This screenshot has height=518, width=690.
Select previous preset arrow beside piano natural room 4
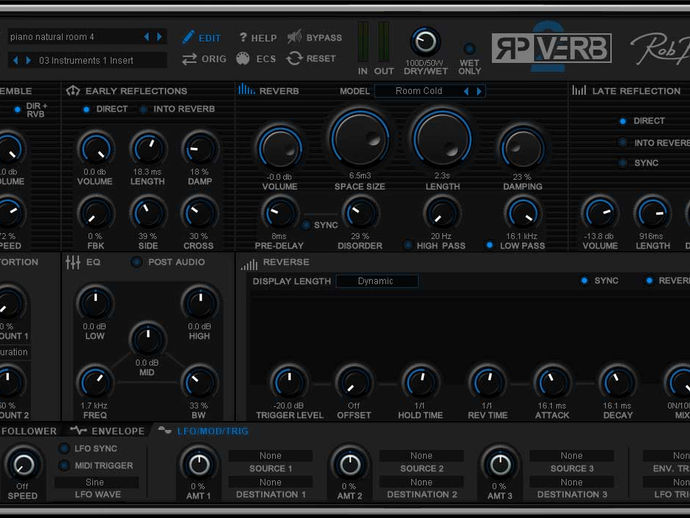(147, 37)
